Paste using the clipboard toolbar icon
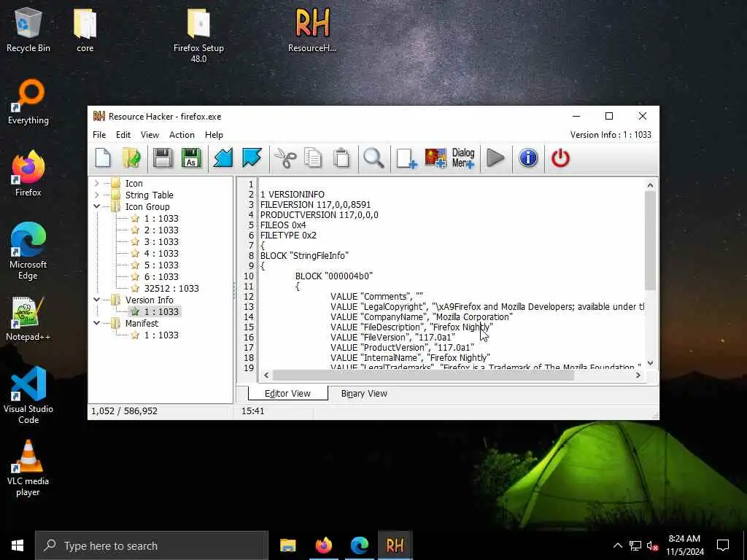747x560 pixels. (x=341, y=158)
